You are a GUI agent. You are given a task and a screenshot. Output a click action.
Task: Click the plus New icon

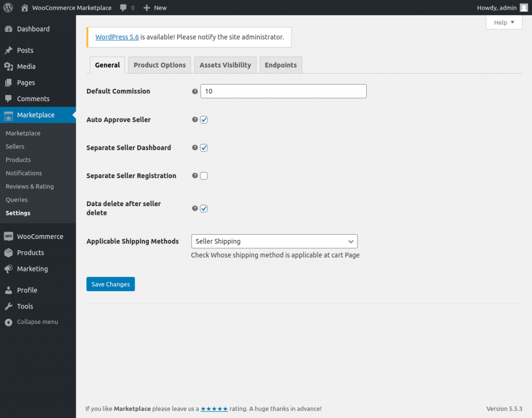(147, 8)
